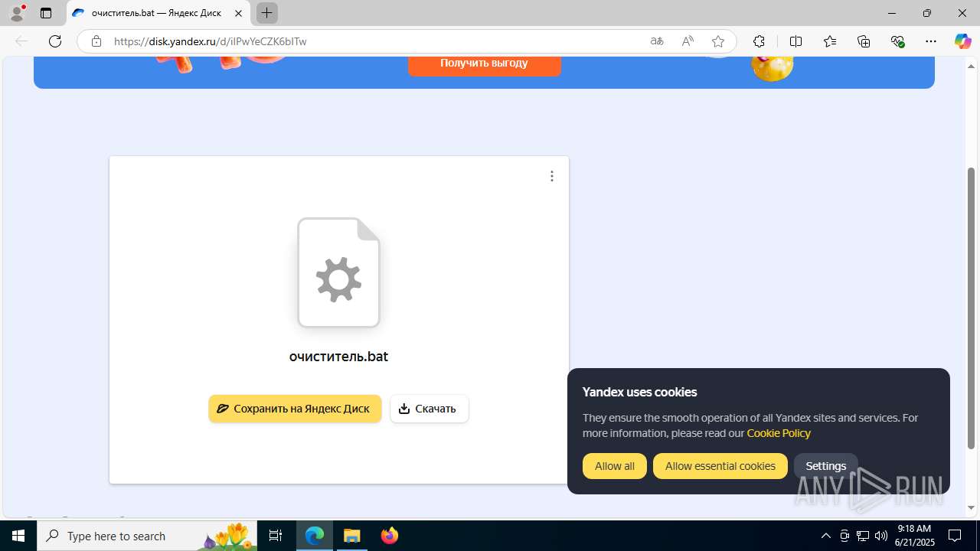The image size is (980, 551).
Task: Click the Edge taskbar icon
Action: pos(315,536)
